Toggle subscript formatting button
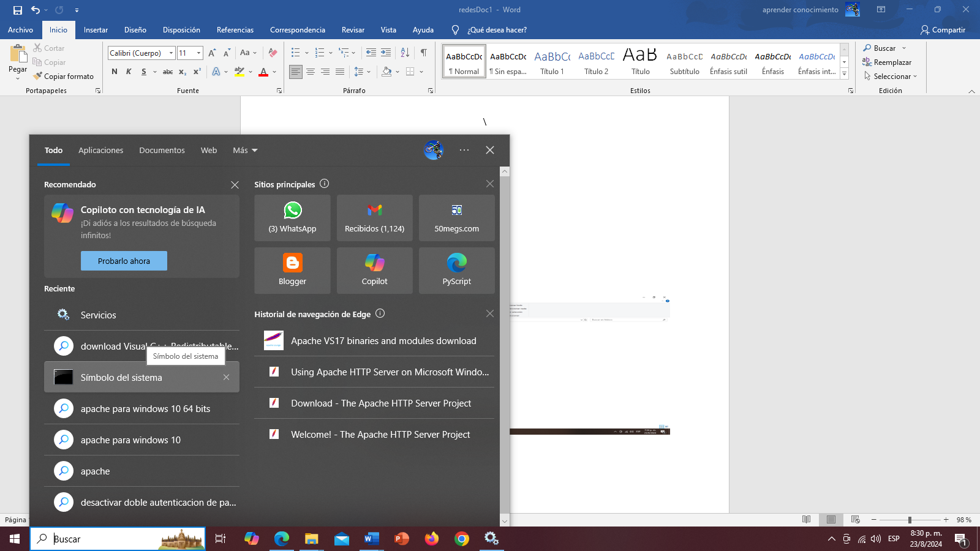Image resolution: width=980 pixels, height=551 pixels. pyautogui.click(x=183, y=72)
